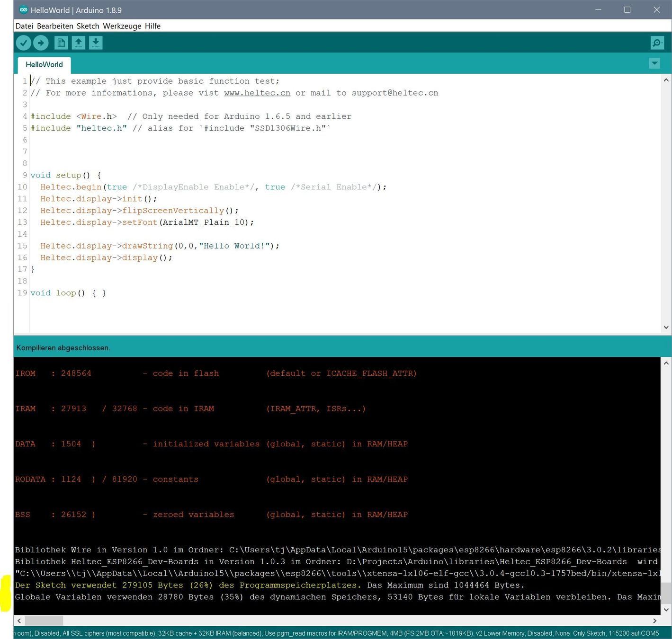This screenshot has width=672, height=639.
Task: Click the 'drawString' Hello World line
Action: pyautogui.click(x=160, y=246)
